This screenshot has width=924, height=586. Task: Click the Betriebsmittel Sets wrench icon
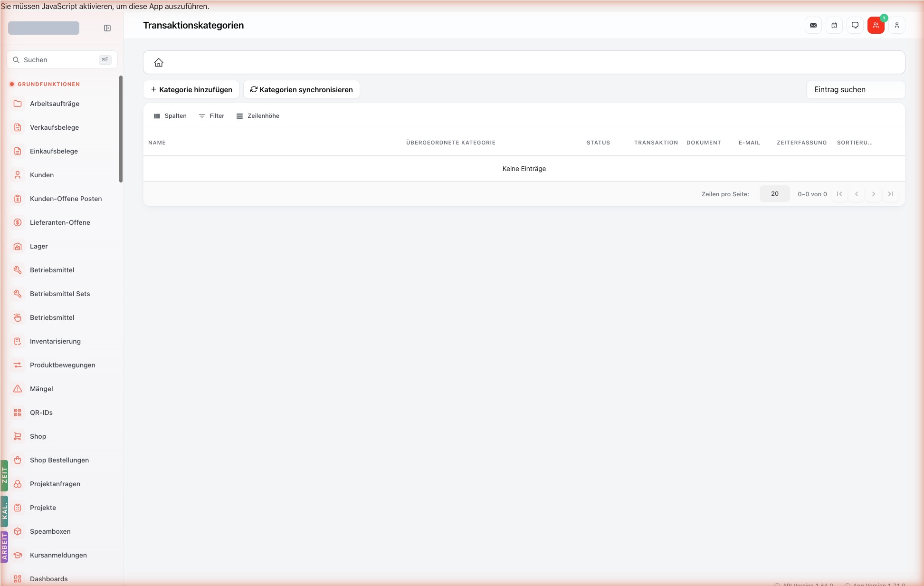[x=18, y=294]
